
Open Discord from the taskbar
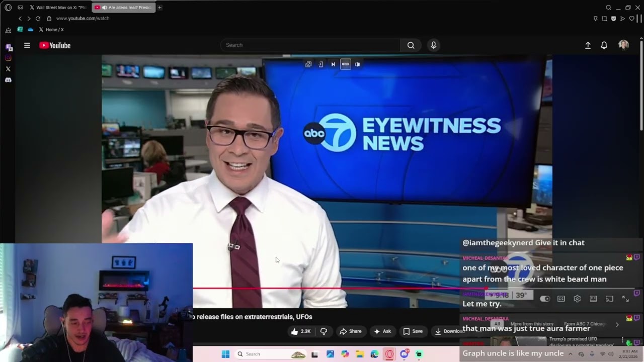pyautogui.click(x=404, y=354)
